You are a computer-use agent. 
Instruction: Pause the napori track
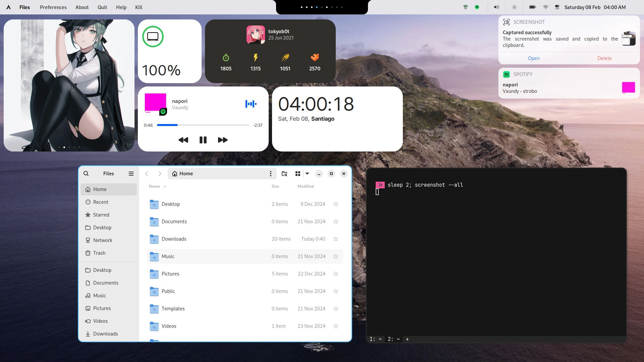(x=203, y=140)
